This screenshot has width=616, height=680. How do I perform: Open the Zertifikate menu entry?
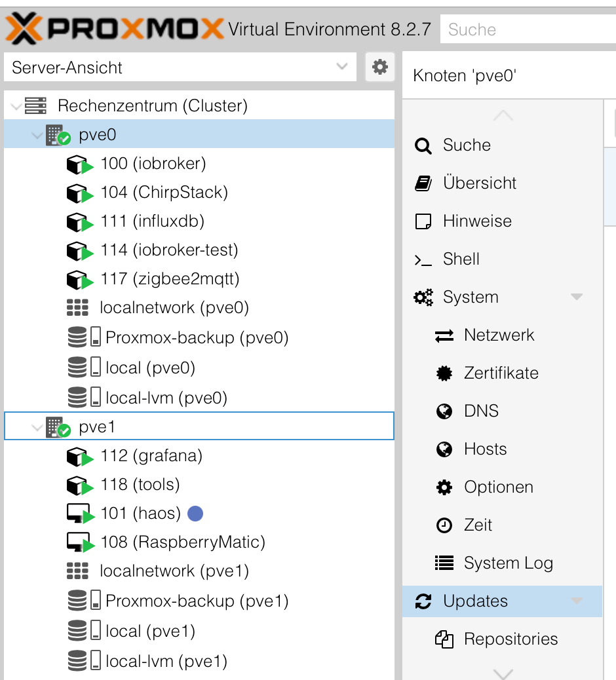(503, 373)
